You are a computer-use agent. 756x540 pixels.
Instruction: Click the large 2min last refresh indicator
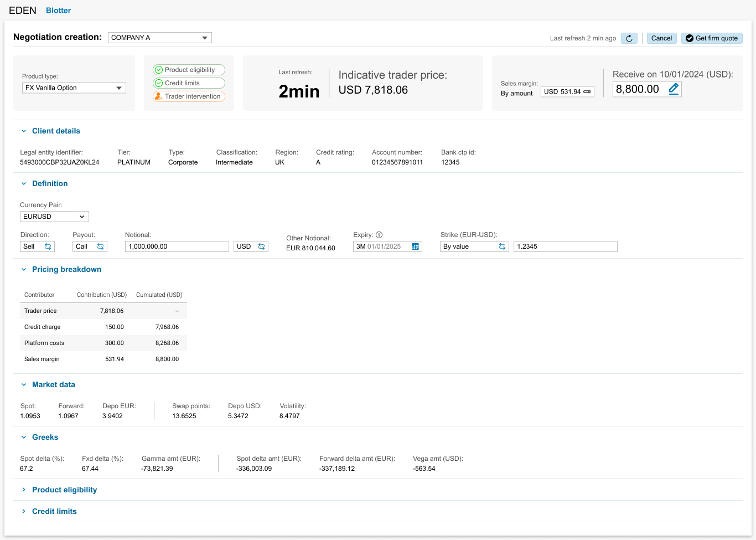299,91
